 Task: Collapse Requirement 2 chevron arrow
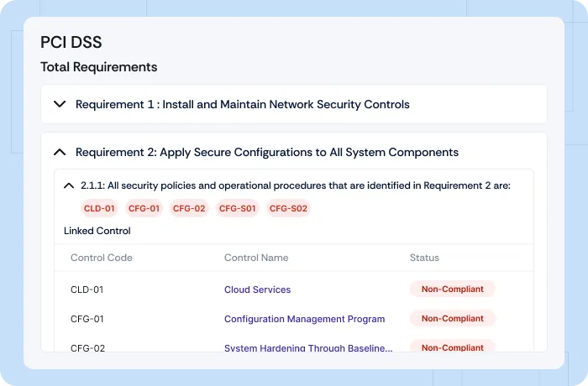(60, 153)
